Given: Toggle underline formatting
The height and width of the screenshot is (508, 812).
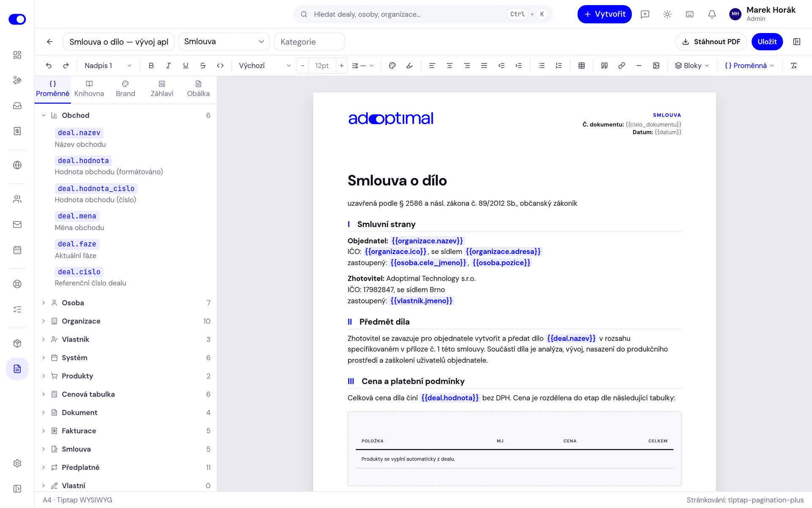Looking at the screenshot, I should (x=186, y=66).
